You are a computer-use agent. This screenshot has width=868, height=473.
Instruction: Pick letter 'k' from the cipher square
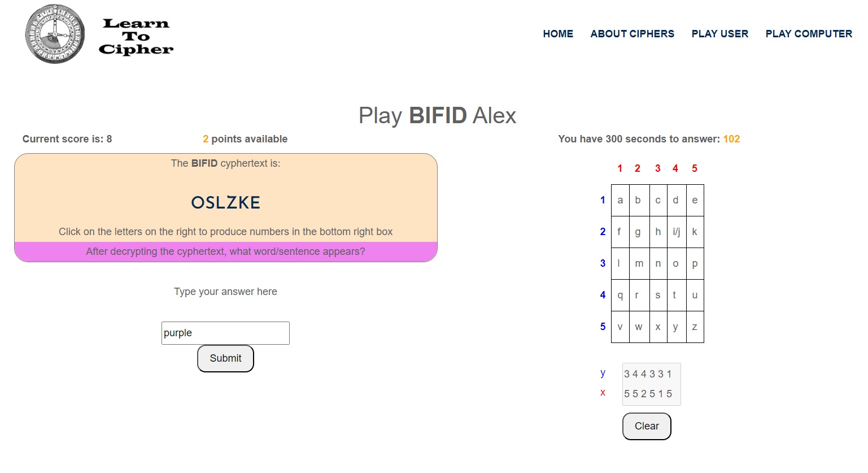click(695, 232)
